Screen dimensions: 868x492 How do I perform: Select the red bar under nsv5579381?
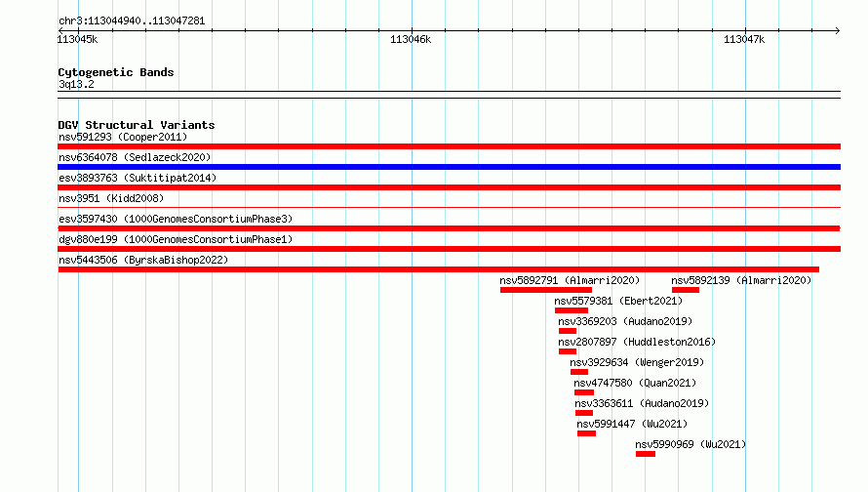572,310
